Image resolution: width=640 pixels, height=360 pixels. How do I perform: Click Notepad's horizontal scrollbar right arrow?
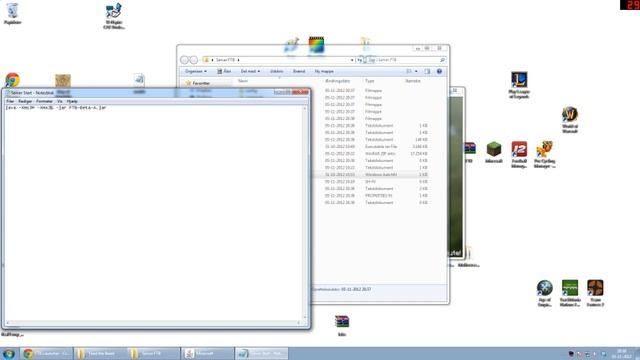[299, 323]
